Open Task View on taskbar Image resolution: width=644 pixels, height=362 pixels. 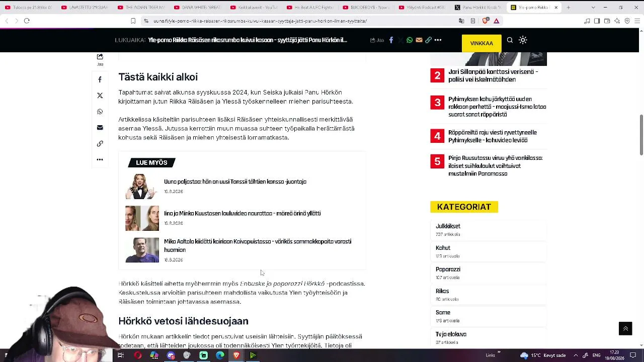click(x=121, y=355)
